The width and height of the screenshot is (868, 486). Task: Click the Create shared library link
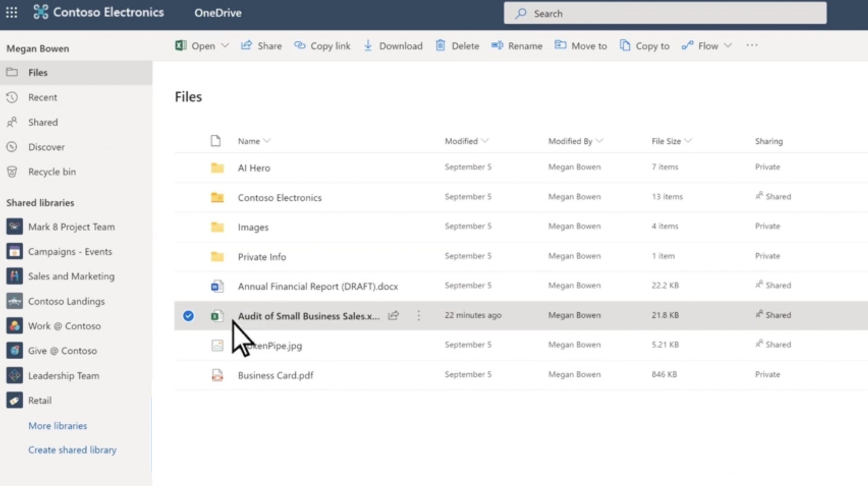72,450
